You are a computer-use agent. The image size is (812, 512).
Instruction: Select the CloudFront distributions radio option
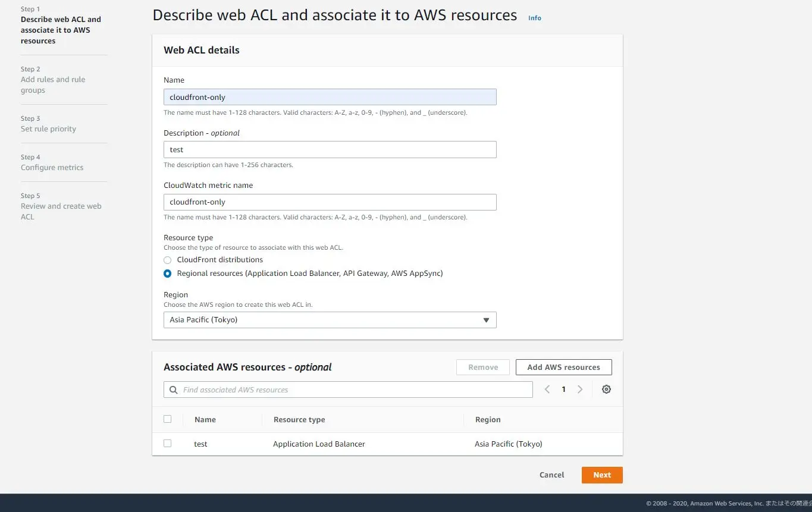coord(168,260)
